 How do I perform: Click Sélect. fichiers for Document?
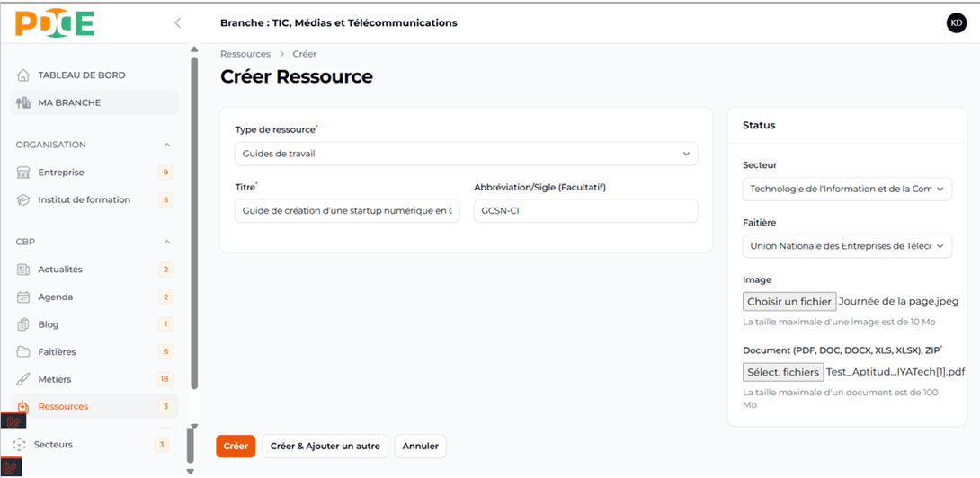coord(783,372)
